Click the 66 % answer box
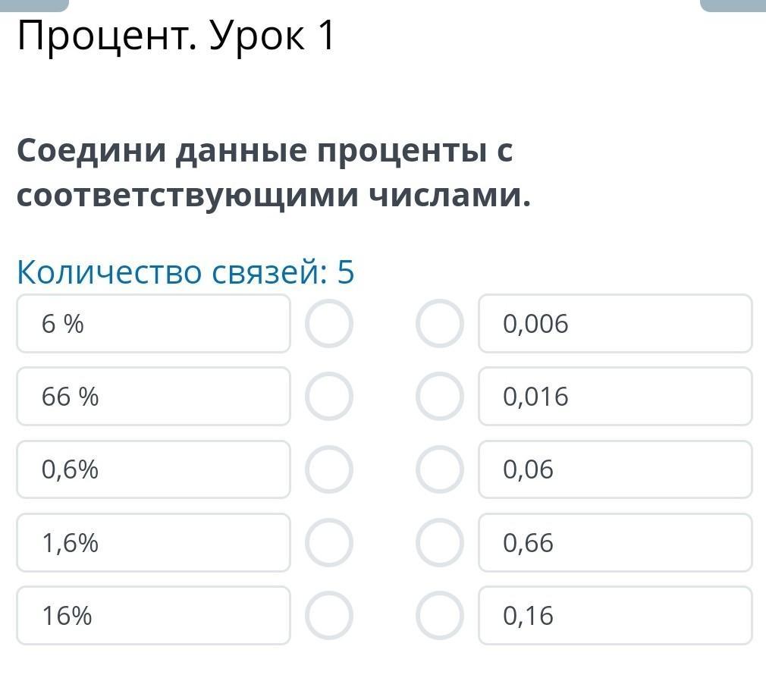The height and width of the screenshot is (700, 766). tap(153, 396)
